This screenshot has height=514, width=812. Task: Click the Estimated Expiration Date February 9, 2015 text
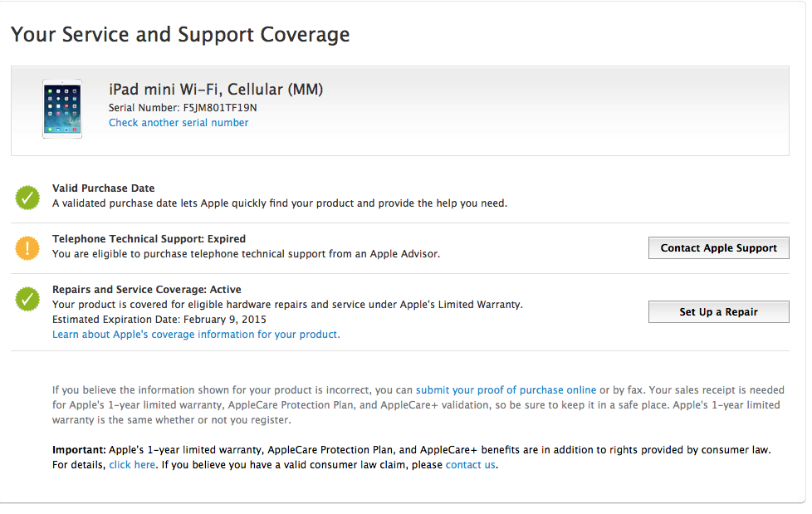pos(159,320)
